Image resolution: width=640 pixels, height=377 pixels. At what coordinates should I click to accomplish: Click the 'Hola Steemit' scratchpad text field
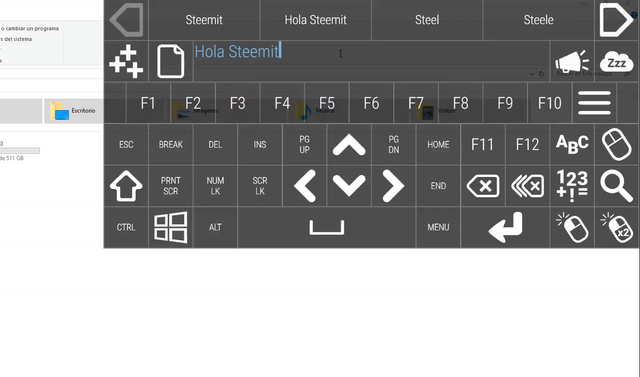point(371,61)
